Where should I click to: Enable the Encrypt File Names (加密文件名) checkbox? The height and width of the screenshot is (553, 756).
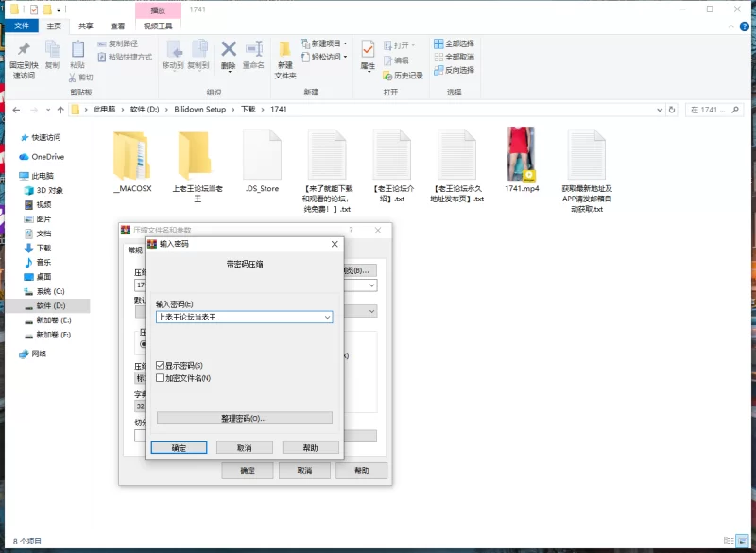click(161, 378)
